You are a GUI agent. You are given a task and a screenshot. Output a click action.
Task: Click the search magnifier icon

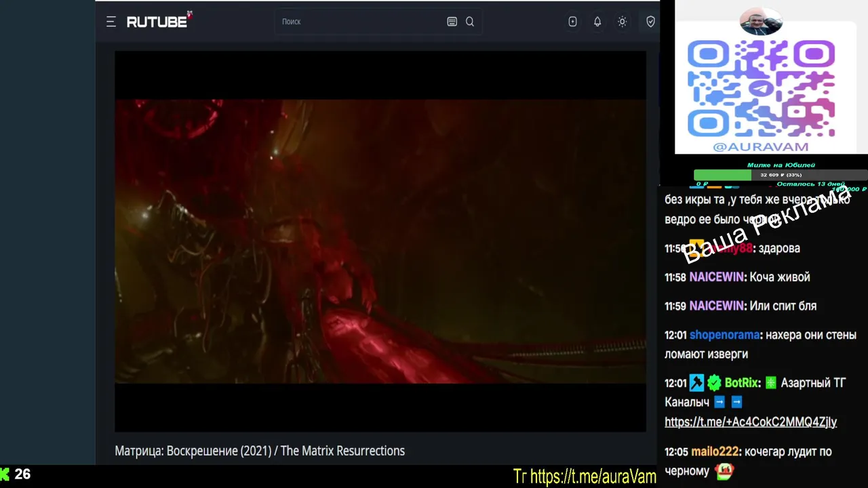pyautogui.click(x=470, y=22)
